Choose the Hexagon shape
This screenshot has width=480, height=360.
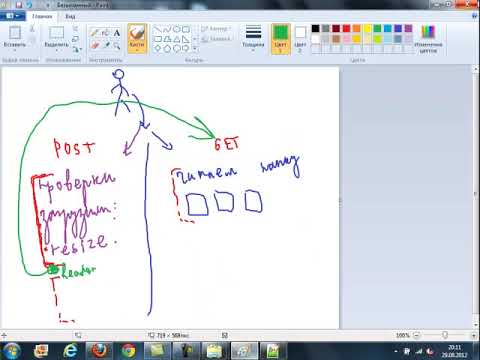point(176,49)
